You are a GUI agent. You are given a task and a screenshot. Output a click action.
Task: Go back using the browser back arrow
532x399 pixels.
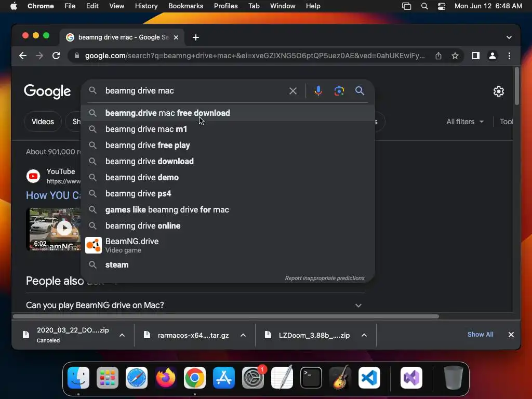[23, 56]
